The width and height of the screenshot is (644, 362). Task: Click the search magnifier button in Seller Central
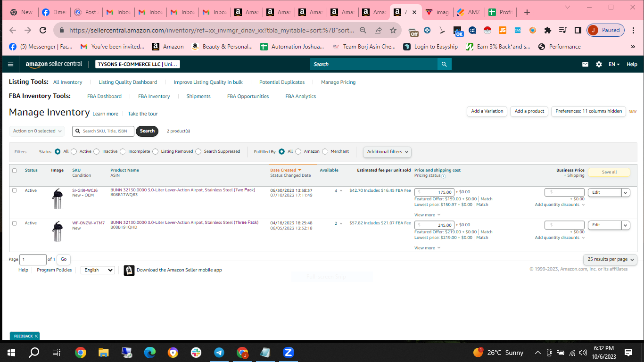point(444,64)
